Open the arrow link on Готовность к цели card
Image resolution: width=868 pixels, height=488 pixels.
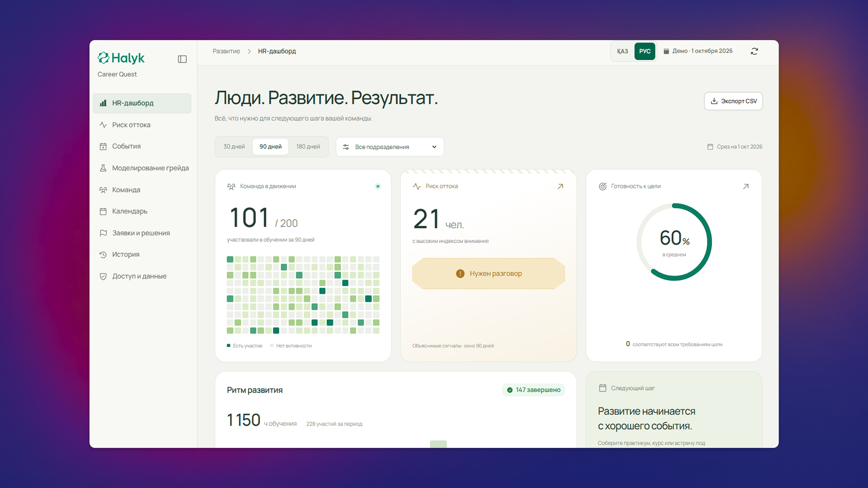tap(746, 186)
